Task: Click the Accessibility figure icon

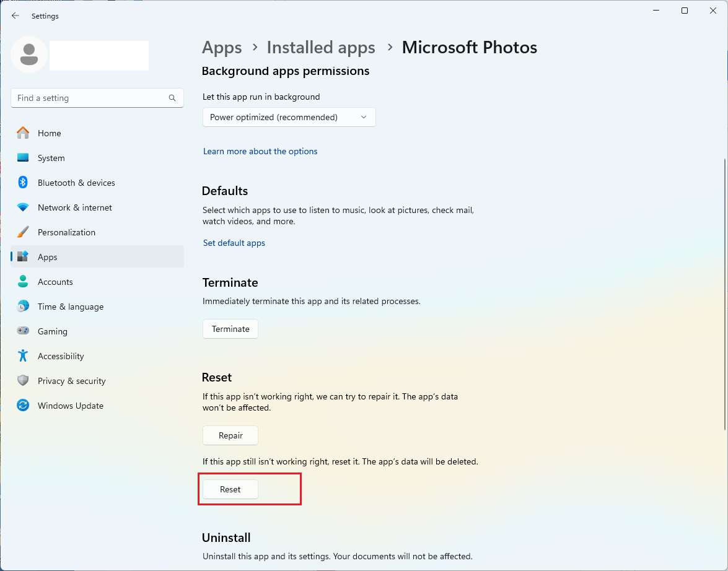Action: tap(23, 355)
